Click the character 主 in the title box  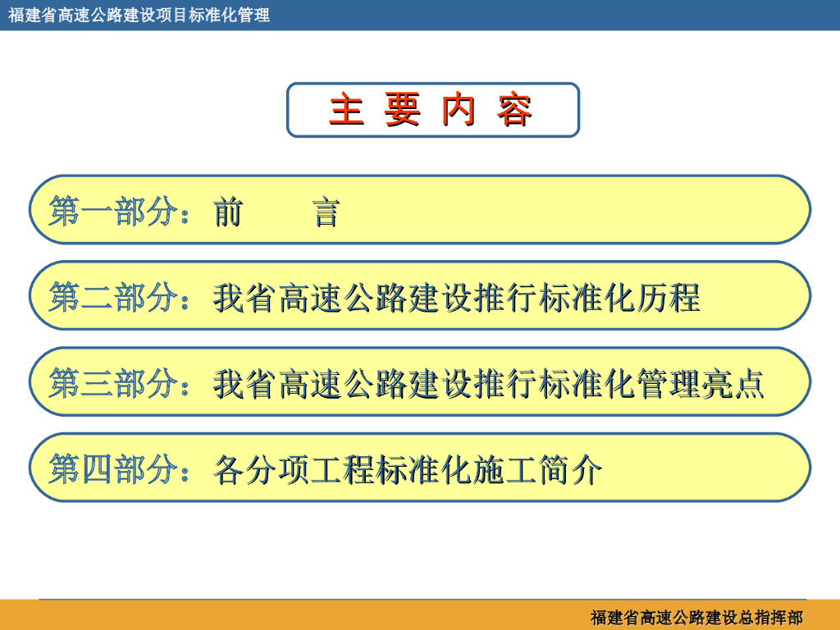(346, 110)
